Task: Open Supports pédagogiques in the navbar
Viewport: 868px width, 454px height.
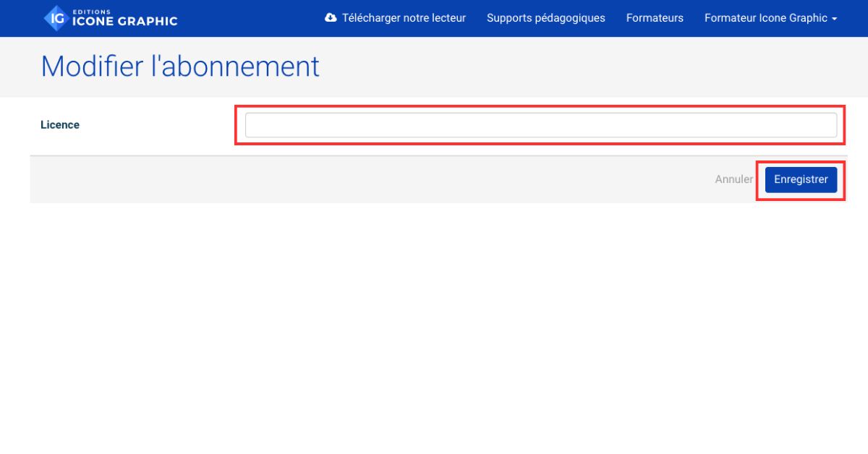Action: [x=545, y=18]
